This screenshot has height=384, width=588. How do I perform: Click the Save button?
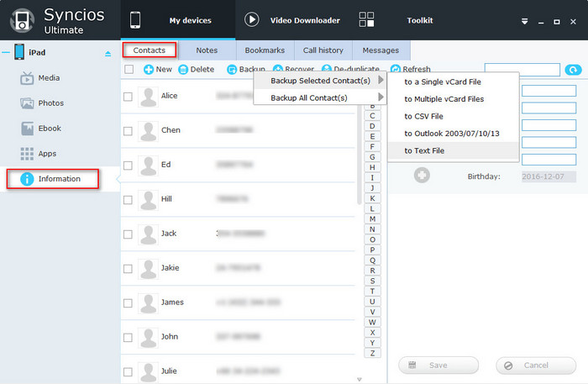coord(438,366)
